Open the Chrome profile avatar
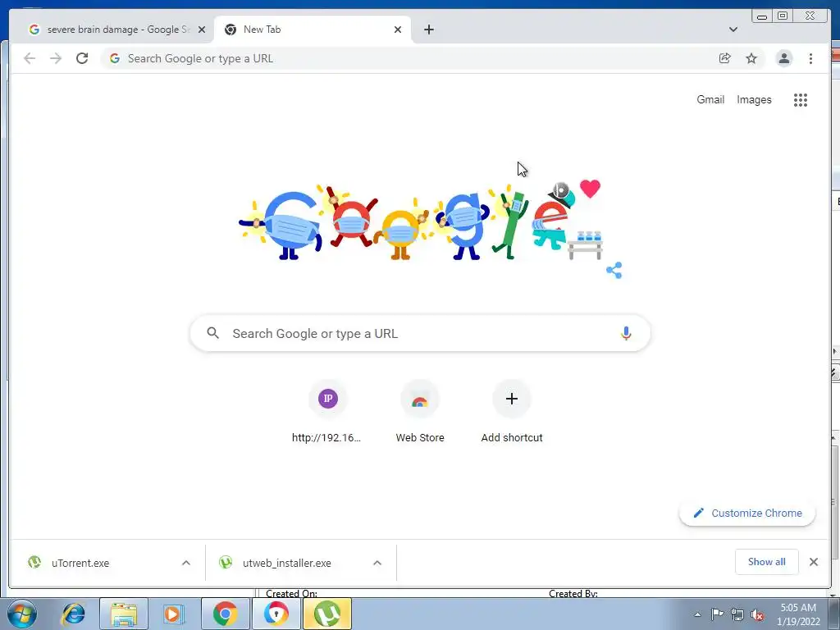Screen dimensions: 840x630 point(783,58)
